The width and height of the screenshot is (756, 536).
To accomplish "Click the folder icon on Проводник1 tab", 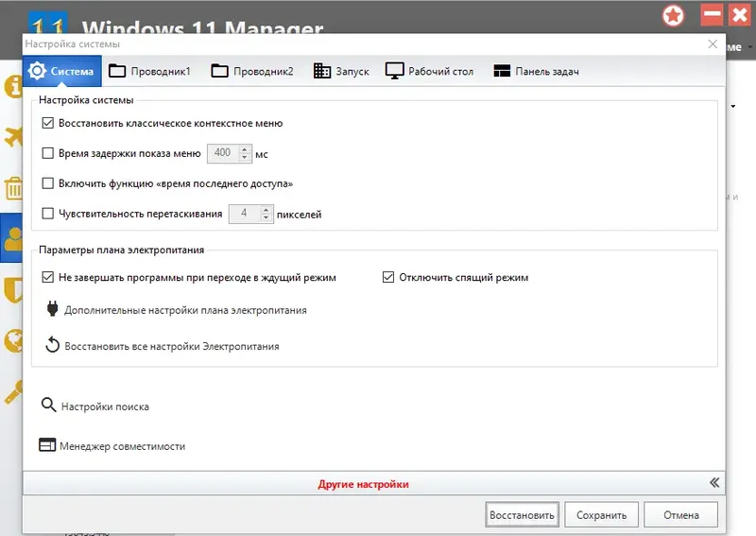I will pyautogui.click(x=116, y=71).
